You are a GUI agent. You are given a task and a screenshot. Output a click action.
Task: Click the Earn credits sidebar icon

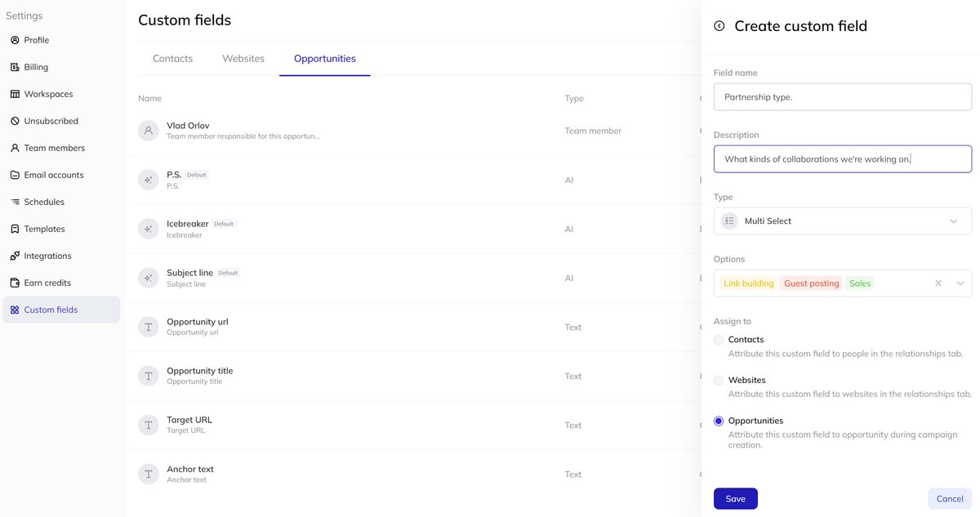tap(15, 283)
